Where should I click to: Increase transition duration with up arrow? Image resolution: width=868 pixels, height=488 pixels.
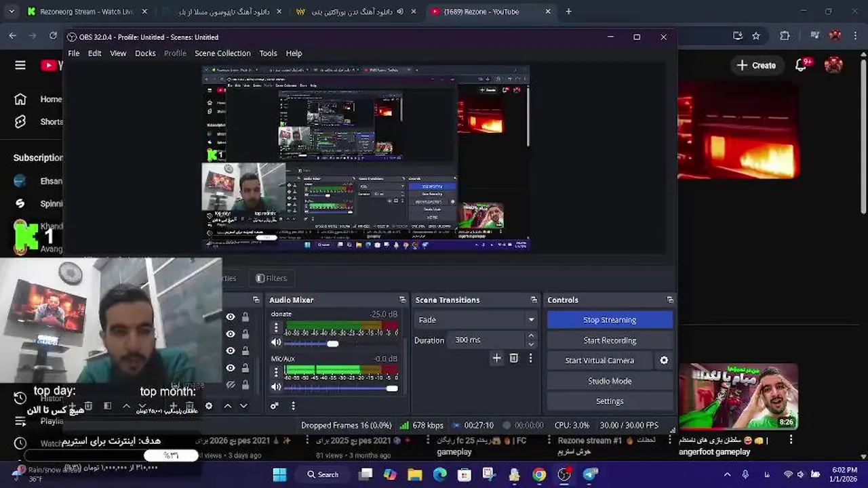tap(531, 336)
